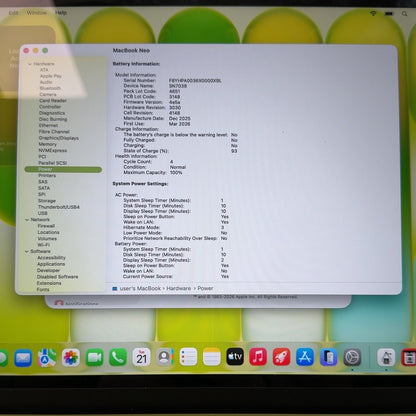Click Hardware in the path bar
This screenshot has height=416, width=416.
(179, 288)
